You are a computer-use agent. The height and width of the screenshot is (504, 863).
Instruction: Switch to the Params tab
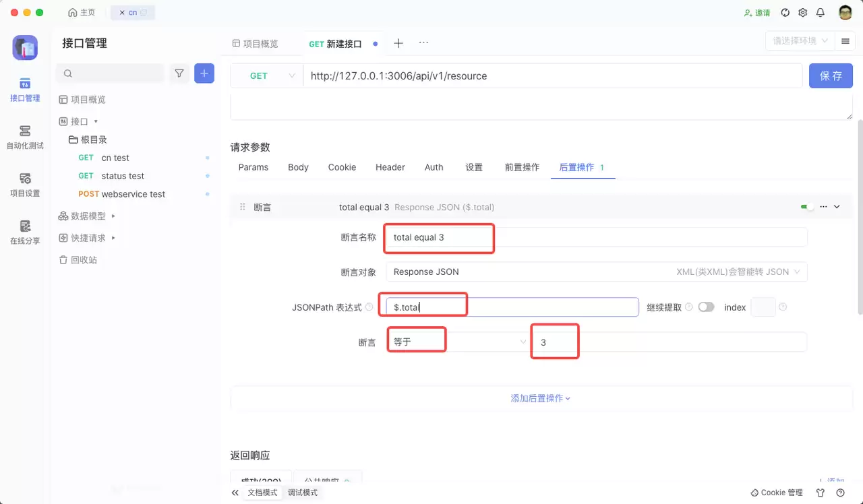point(254,167)
